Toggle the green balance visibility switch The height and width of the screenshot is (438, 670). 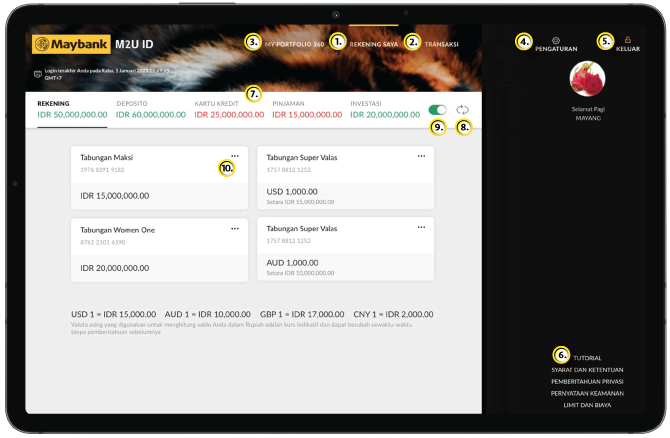point(438,110)
